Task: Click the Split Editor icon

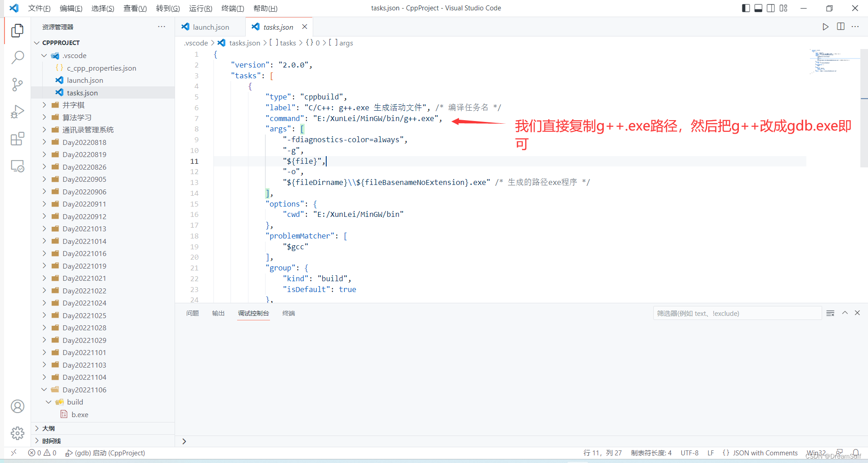Action: [841, 27]
